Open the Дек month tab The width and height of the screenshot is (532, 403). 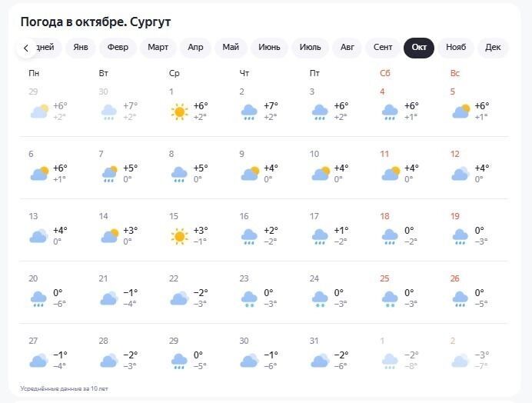pos(493,48)
